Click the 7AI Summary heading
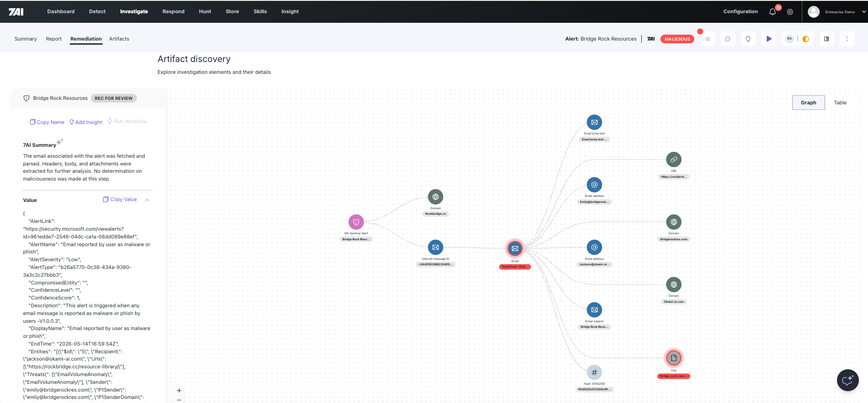Viewport: 868px width, 403px height. pyautogui.click(x=40, y=145)
